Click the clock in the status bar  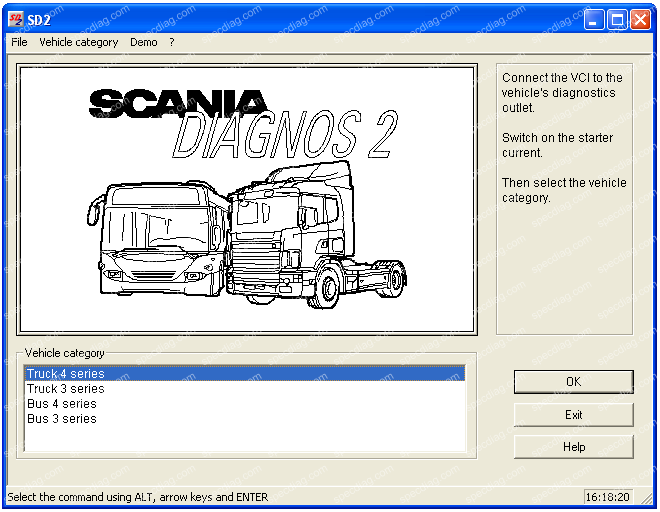pos(608,497)
